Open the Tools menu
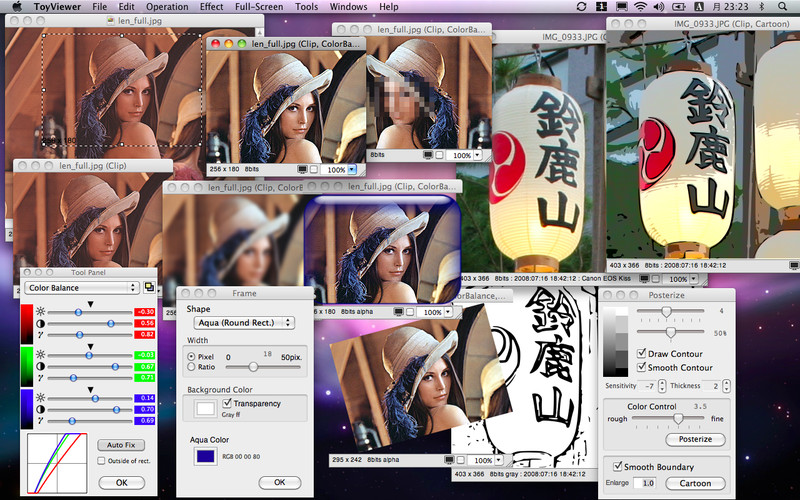The height and width of the screenshot is (500, 800). (x=307, y=7)
